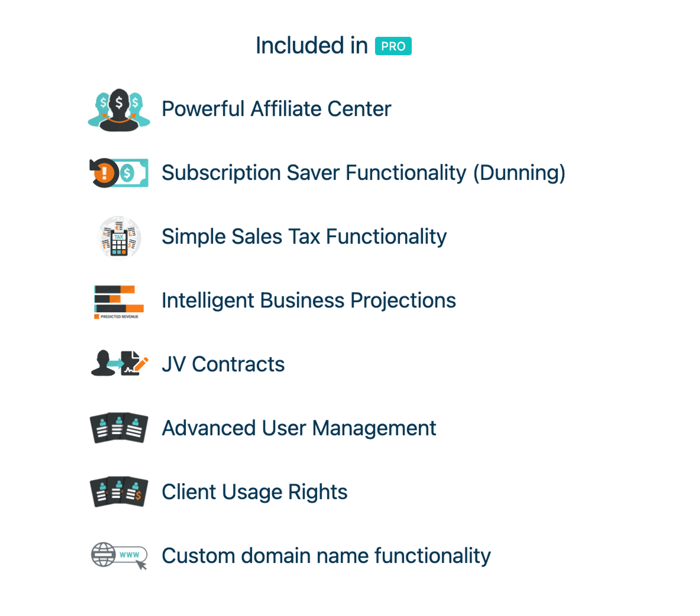Click the teal PRO badge
Image resolution: width=700 pixels, height=616 pixels.
(393, 46)
